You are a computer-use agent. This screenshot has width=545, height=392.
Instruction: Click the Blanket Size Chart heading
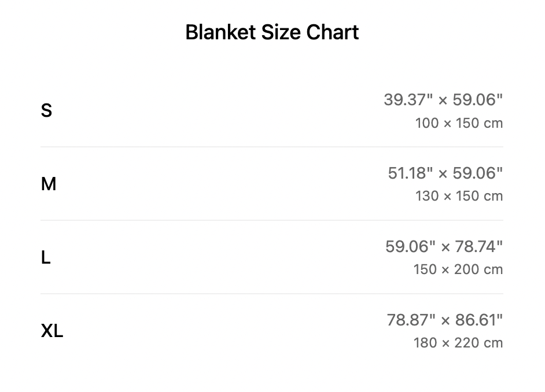272,32
